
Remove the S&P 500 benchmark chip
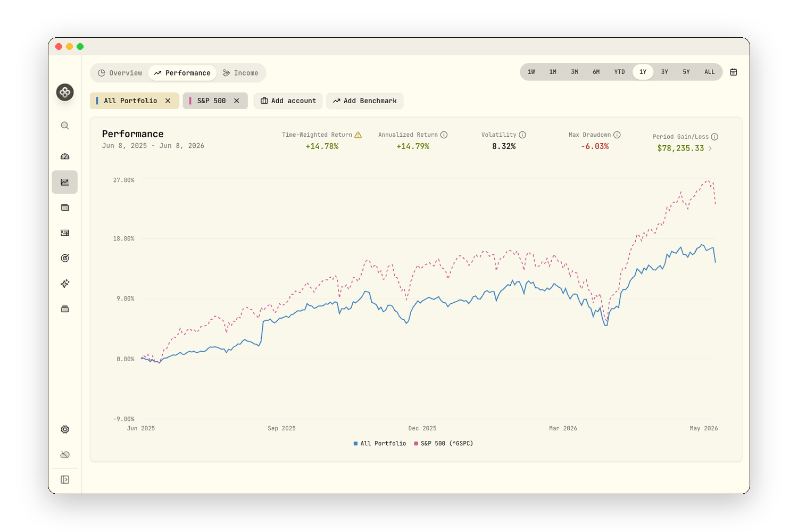tap(237, 101)
